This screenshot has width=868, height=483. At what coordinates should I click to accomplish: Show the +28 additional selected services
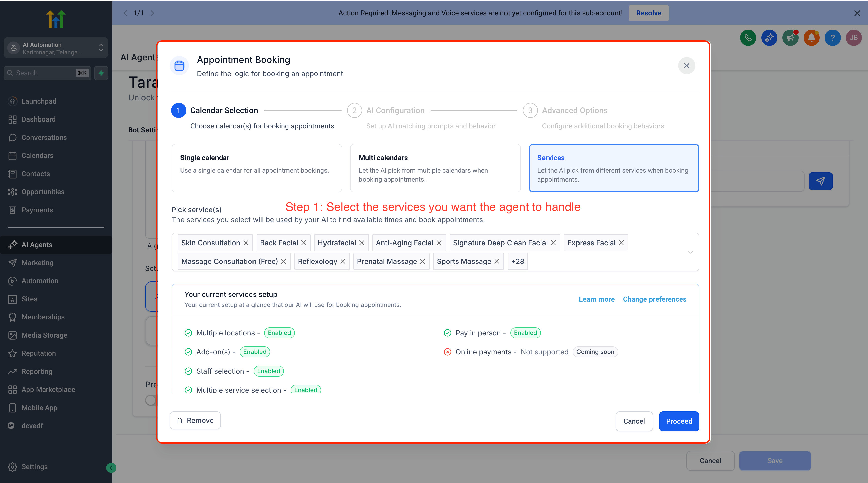(x=518, y=261)
